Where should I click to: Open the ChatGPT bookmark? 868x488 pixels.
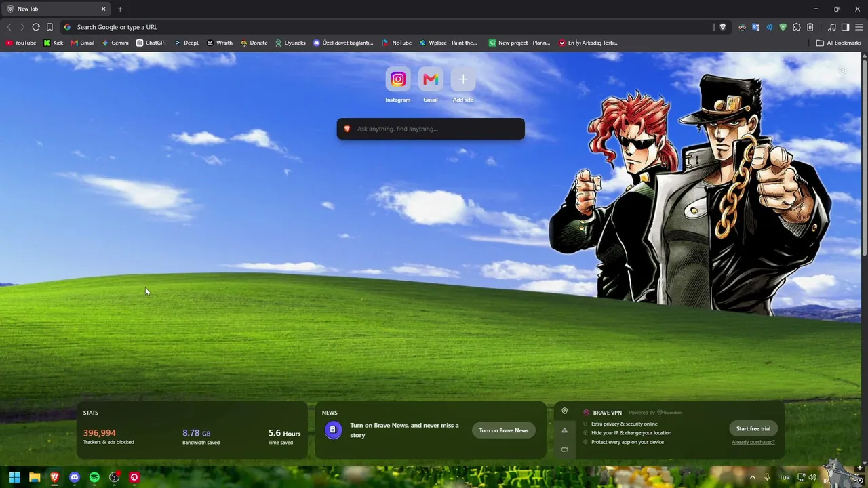[151, 43]
